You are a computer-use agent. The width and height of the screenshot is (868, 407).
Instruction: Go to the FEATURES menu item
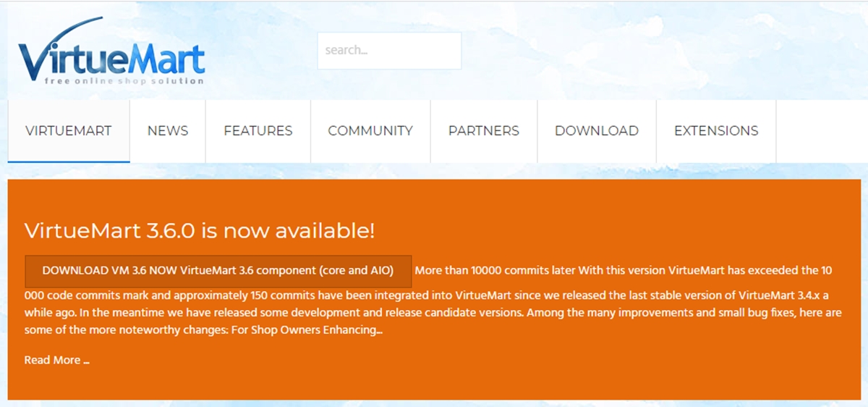pos(258,131)
